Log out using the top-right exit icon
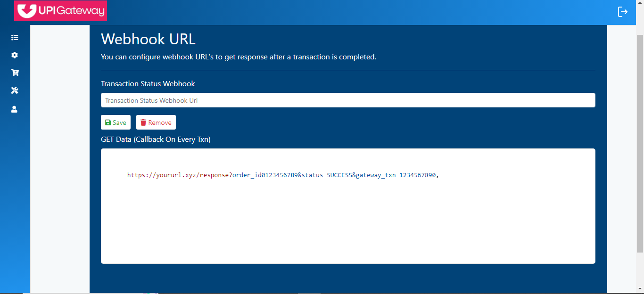This screenshot has width=644, height=294. point(623,12)
